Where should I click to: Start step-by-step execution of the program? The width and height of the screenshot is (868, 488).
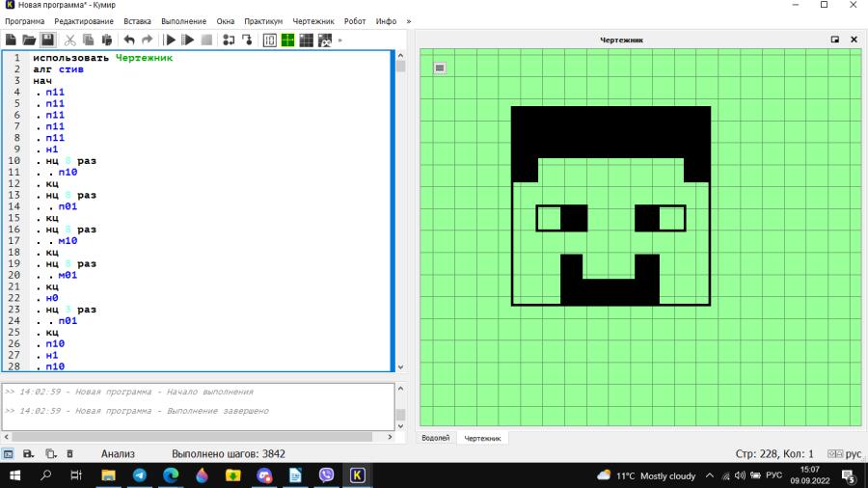188,40
